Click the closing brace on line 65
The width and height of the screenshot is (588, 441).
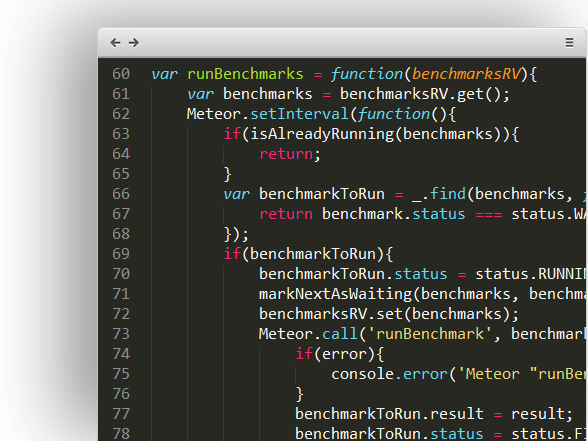point(228,174)
